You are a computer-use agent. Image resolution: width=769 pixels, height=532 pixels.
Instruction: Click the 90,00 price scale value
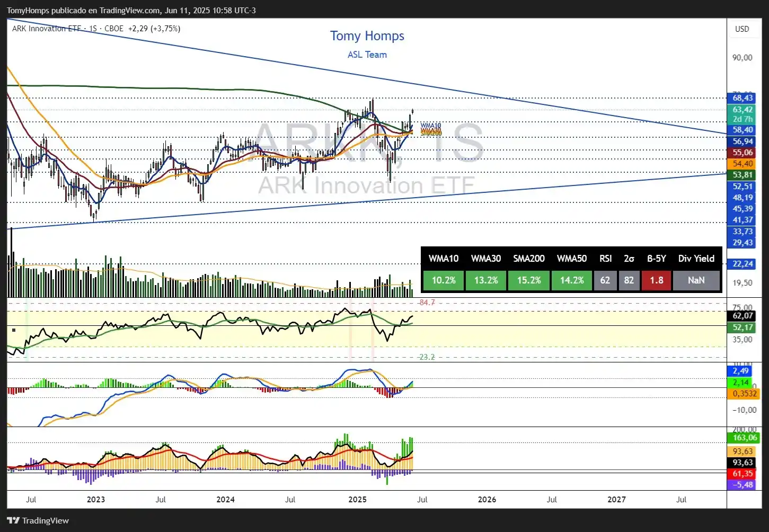click(x=742, y=58)
